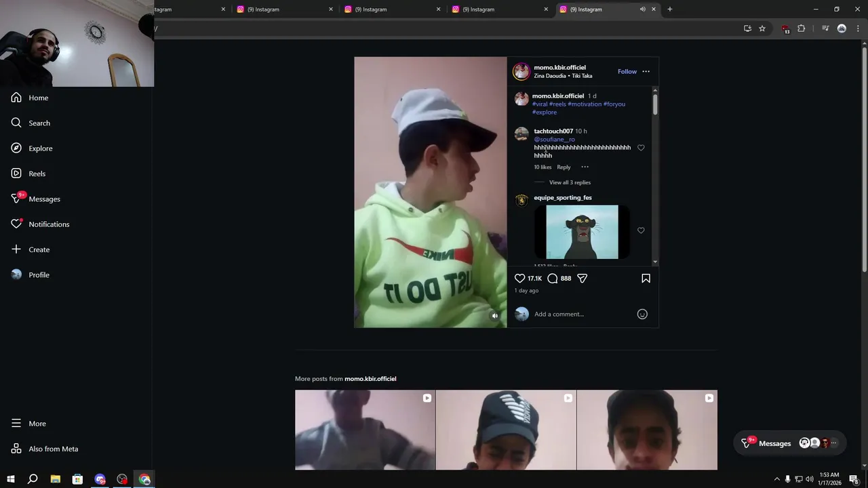868x488 pixels.
Task: Open the Windows Start menu
Action: (10, 479)
